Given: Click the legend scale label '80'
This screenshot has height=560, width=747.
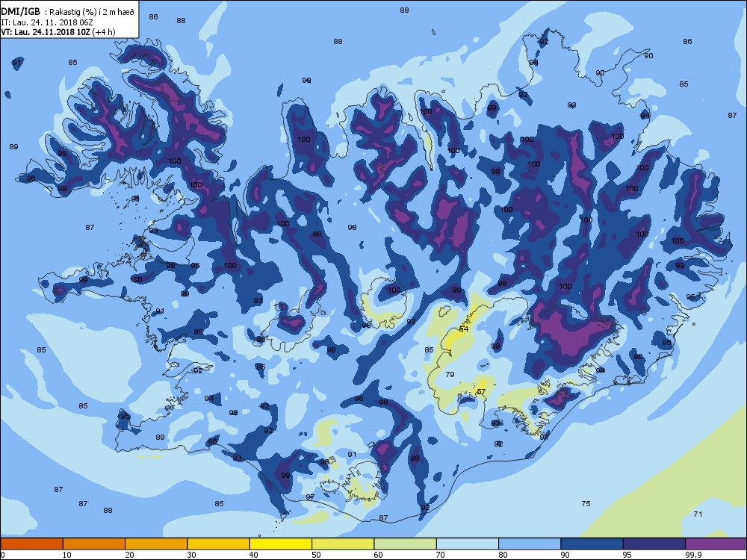Looking at the screenshot, I should tap(503, 554).
